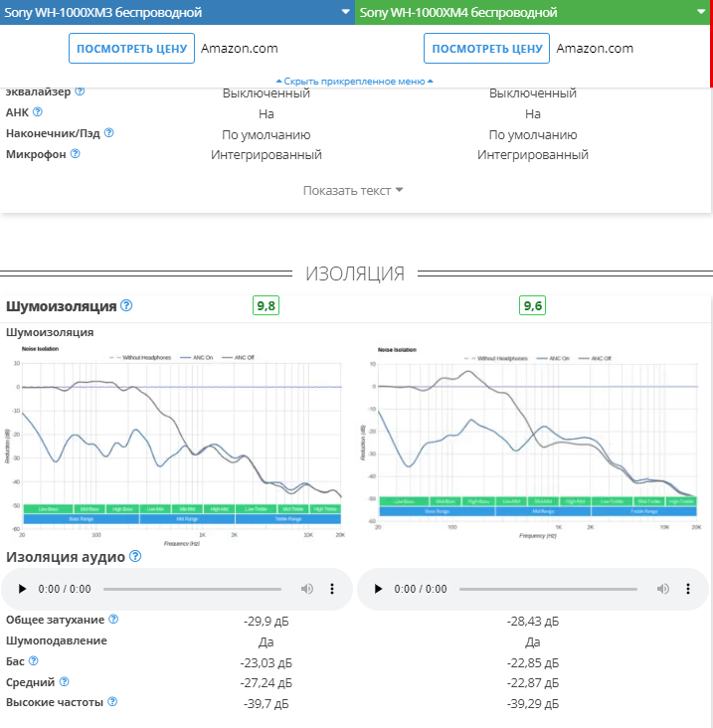This screenshot has width=713, height=728.
Task: Click ИЗОЛЯЦИЯ section heading
Action: (x=355, y=273)
